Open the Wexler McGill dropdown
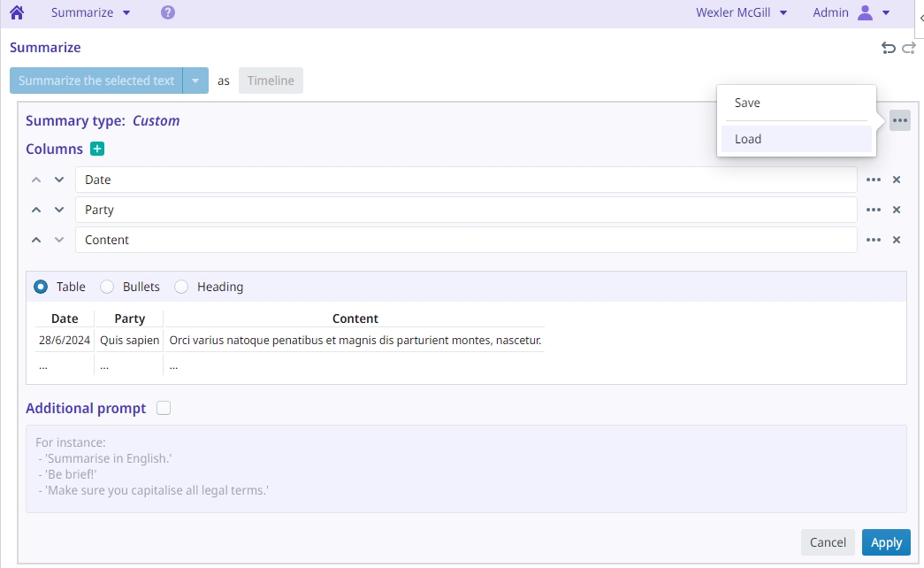Viewport: 924px width, 568px height. pyautogui.click(x=741, y=13)
